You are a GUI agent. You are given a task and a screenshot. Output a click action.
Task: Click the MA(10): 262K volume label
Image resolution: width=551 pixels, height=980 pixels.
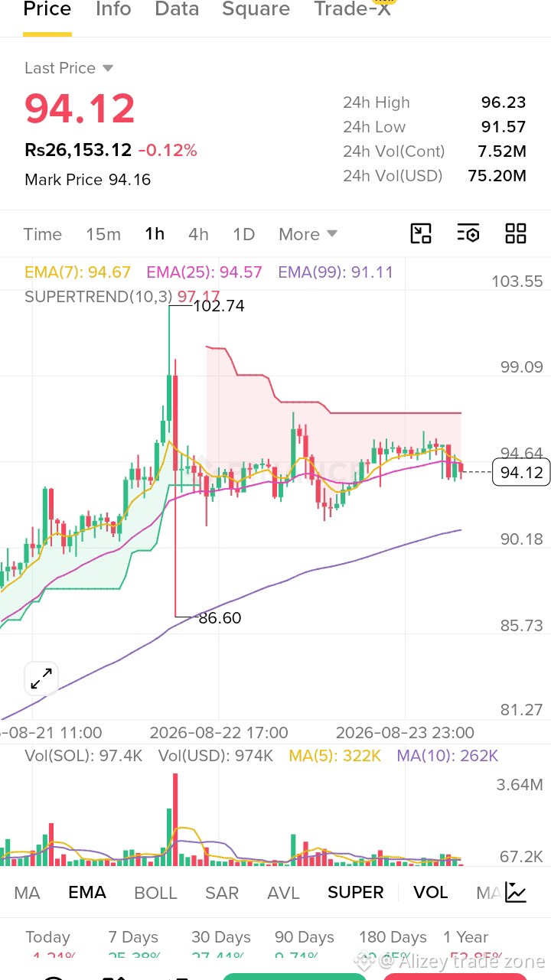tap(447, 756)
